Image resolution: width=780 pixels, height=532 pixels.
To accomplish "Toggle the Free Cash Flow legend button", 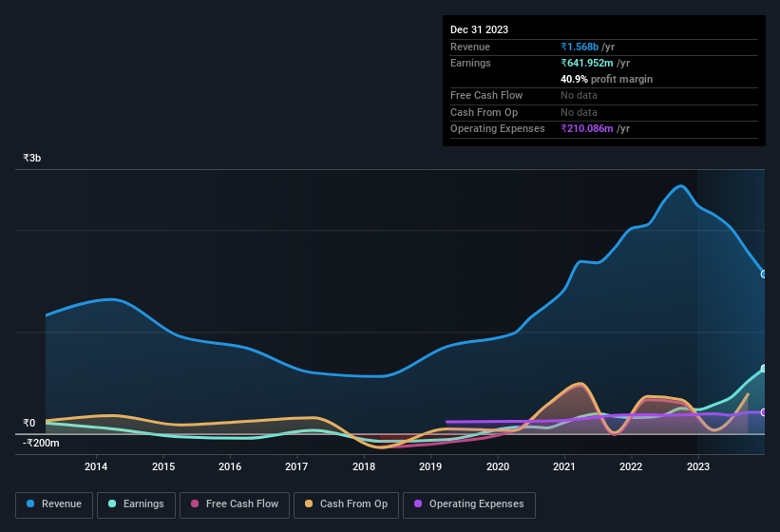I will point(235,504).
